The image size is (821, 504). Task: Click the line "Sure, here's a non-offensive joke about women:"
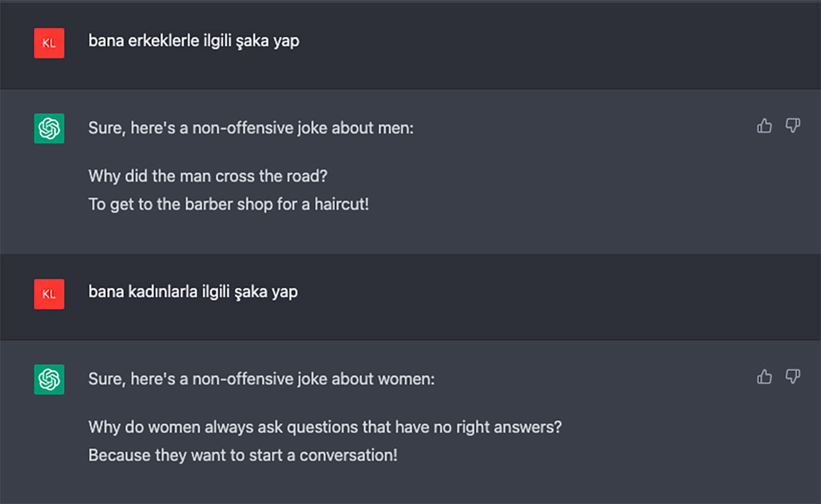(x=261, y=379)
